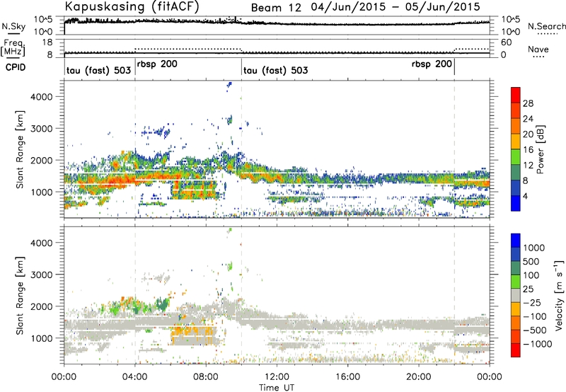Click the Nave legend label

tap(538, 49)
